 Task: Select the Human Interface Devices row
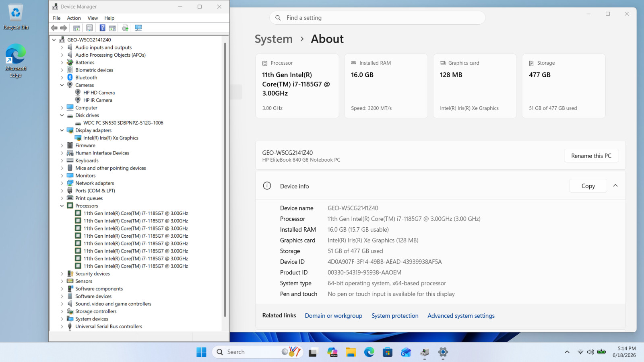[102, 153]
